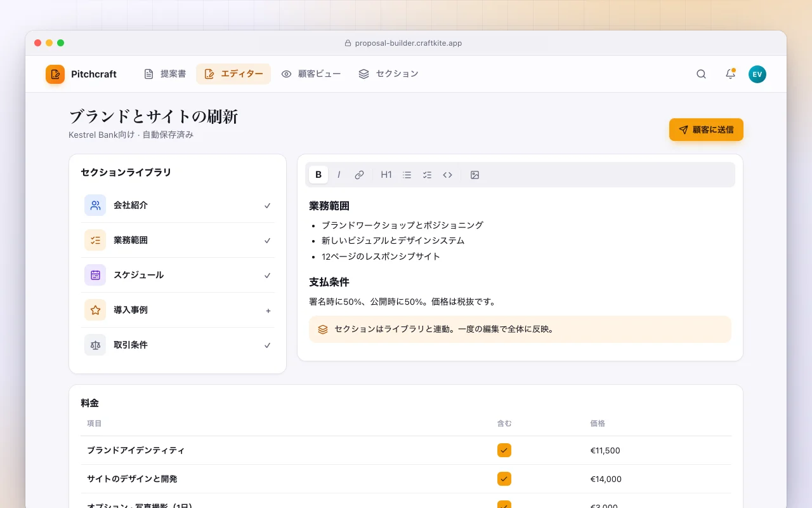Toggle the checkmark next to スケジュール

point(268,276)
